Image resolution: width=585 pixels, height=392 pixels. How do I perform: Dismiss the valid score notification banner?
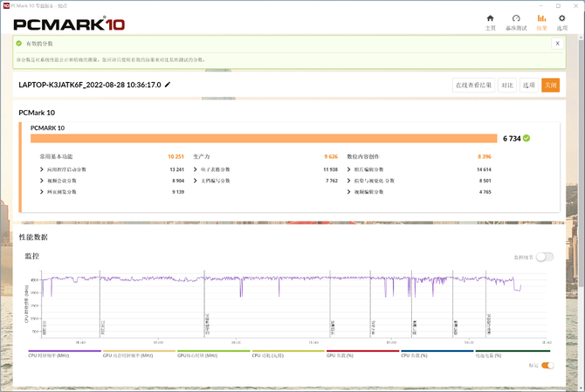pos(557,44)
